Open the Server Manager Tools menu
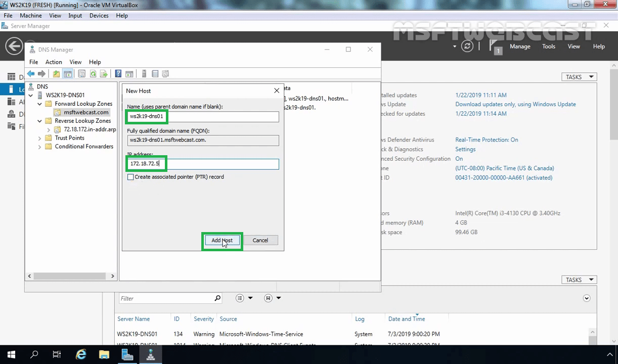Image resolution: width=618 pixels, height=364 pixels. [549, 47]
